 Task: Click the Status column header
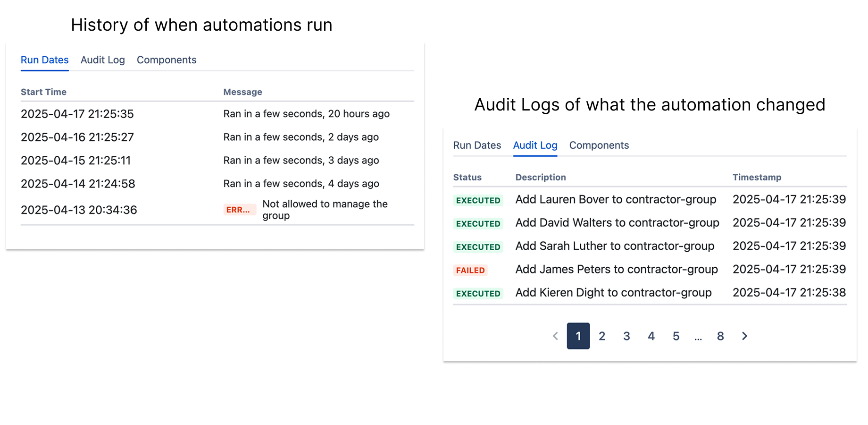pyautogui.click(x=467, y=178)
